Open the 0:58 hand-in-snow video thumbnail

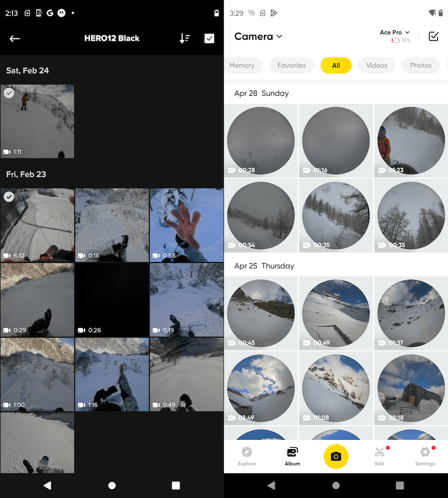click(x=187, y=225)
